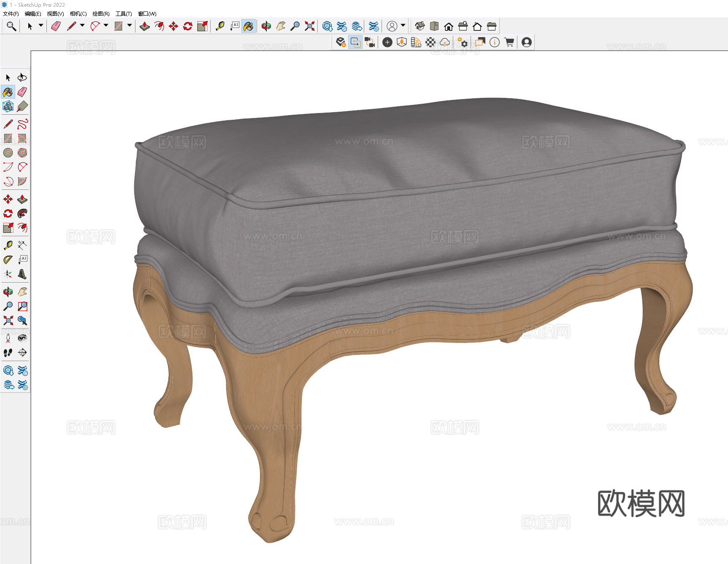Switch to the Right standard view
This screenshot has width=728, height=564.
(x=463, y=26)
